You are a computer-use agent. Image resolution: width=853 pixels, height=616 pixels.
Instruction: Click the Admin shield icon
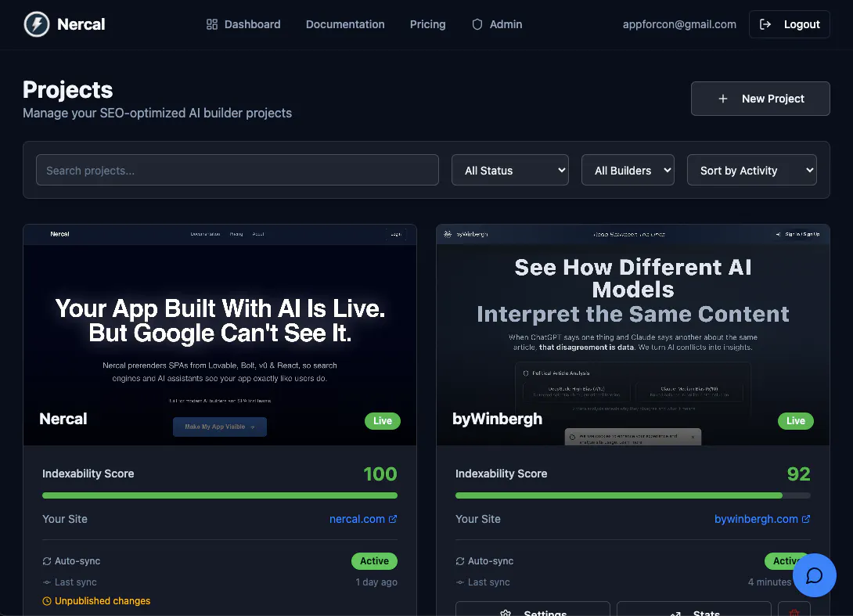[477, 24]
